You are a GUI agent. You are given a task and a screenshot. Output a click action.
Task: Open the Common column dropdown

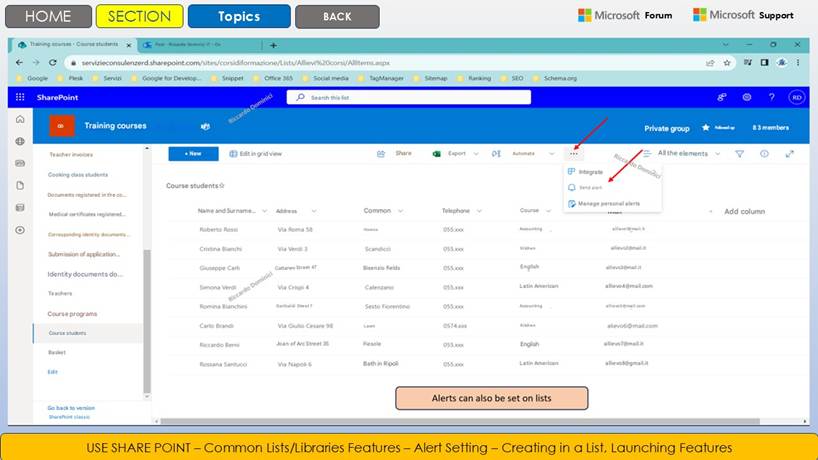(x=400, y=211)
